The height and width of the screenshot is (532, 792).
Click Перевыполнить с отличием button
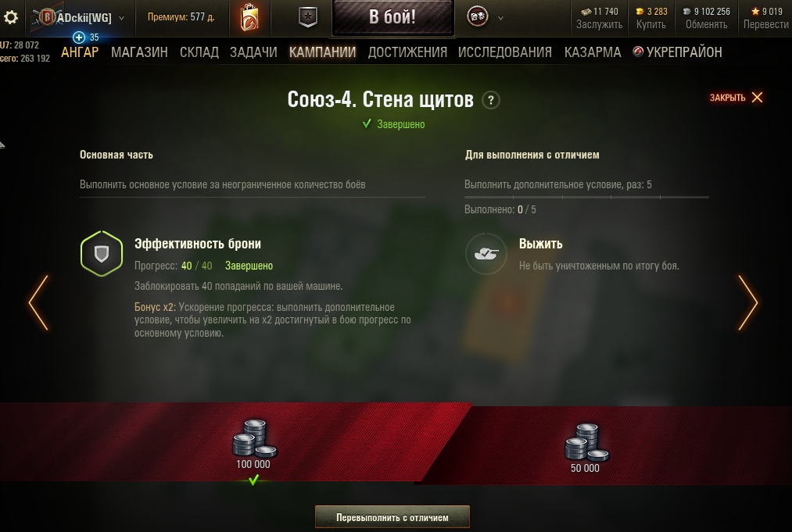click(x=392, y=517)
